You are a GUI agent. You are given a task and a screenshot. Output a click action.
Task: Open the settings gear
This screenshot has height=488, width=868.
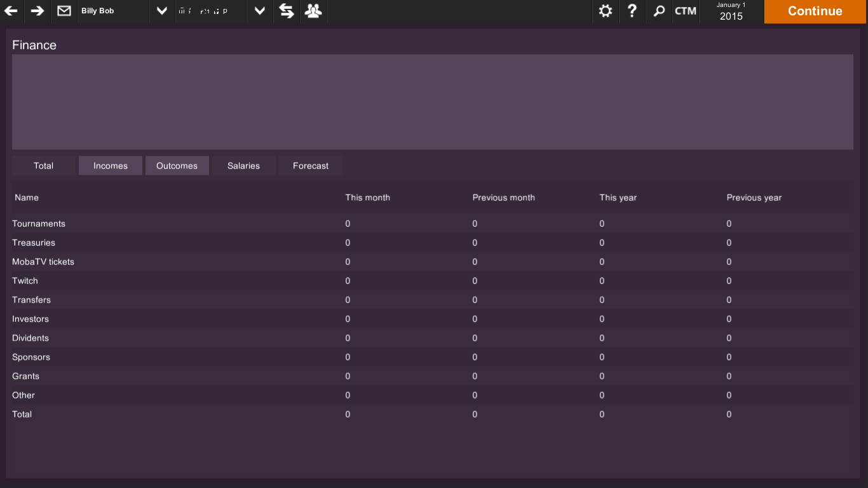click(605, 11)
